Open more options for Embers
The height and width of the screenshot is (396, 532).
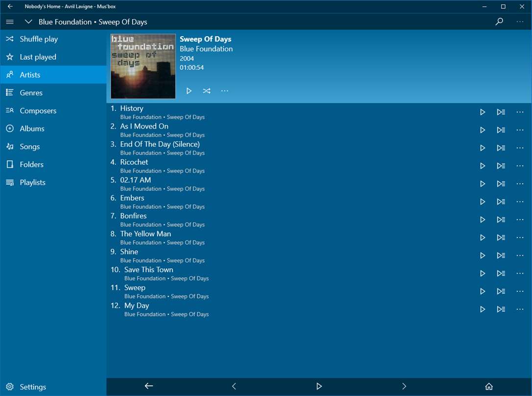click(x=520, y=202)
